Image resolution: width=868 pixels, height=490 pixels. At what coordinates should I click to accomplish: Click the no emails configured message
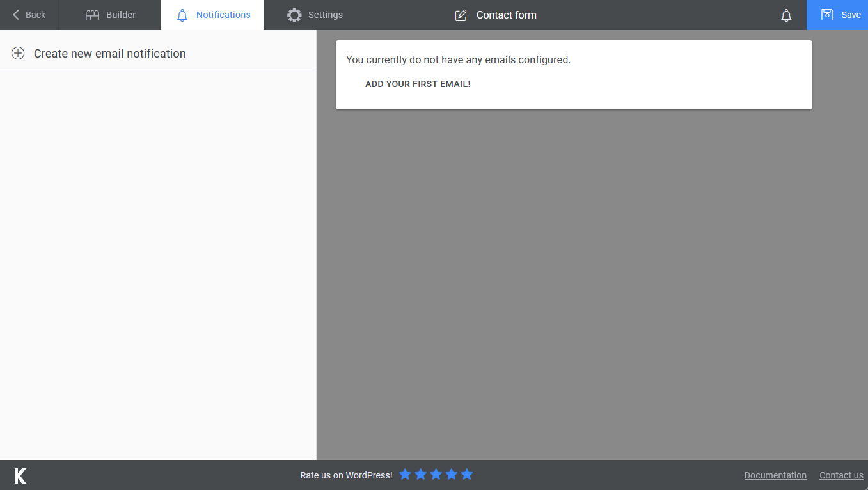(x=458, y=59)
